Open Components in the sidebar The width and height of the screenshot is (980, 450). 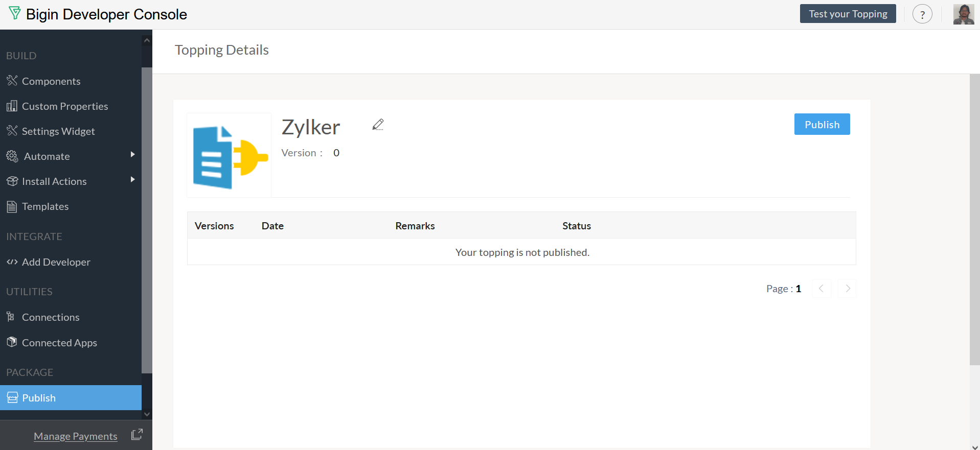pyautogui.click(x=51, y=81)
